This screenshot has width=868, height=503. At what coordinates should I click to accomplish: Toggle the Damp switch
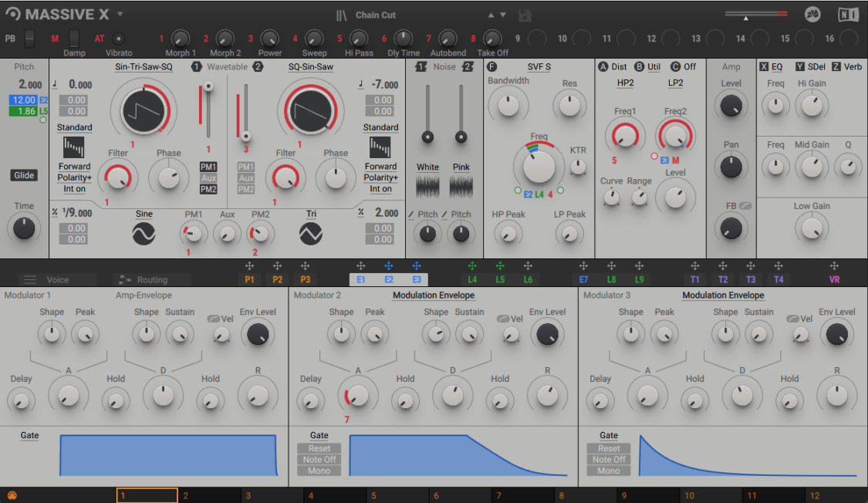pos(73,40)
